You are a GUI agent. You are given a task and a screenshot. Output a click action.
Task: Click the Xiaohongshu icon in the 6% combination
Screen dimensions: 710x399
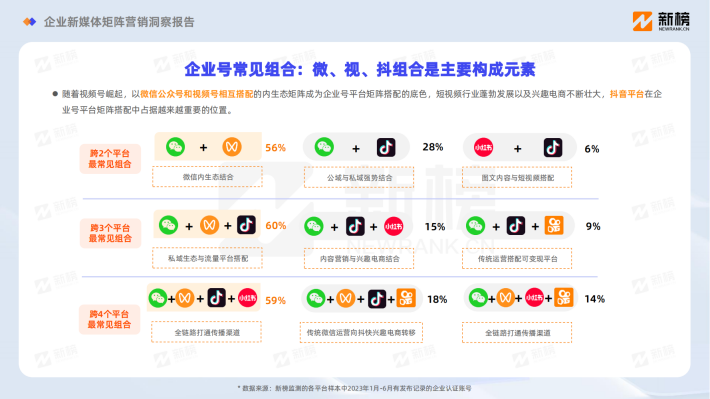tap(483, 148)
